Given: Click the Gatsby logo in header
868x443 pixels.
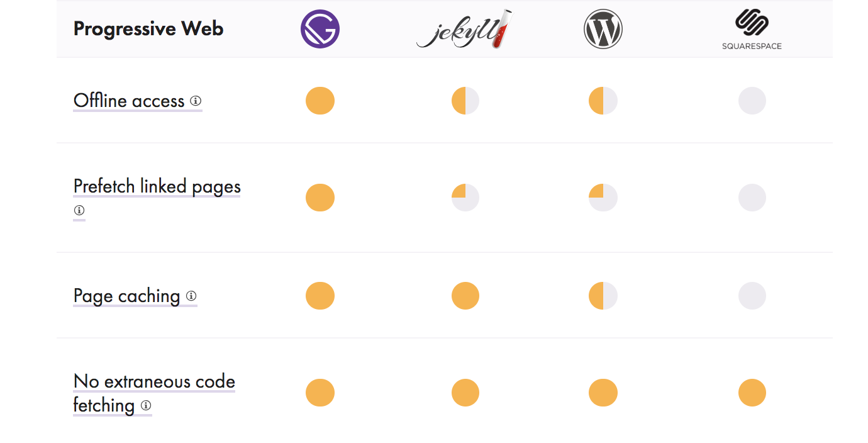Looking at the screenshot, I should pos(320,29).
